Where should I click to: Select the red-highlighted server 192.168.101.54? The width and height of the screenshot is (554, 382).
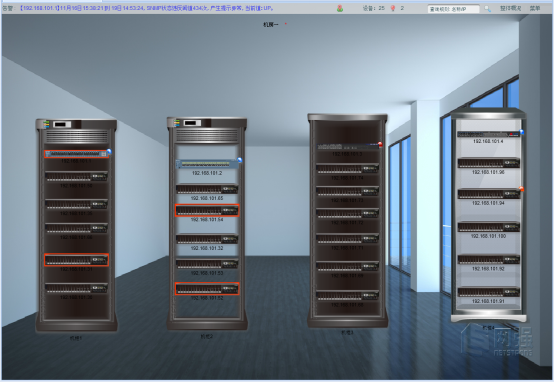207,210
